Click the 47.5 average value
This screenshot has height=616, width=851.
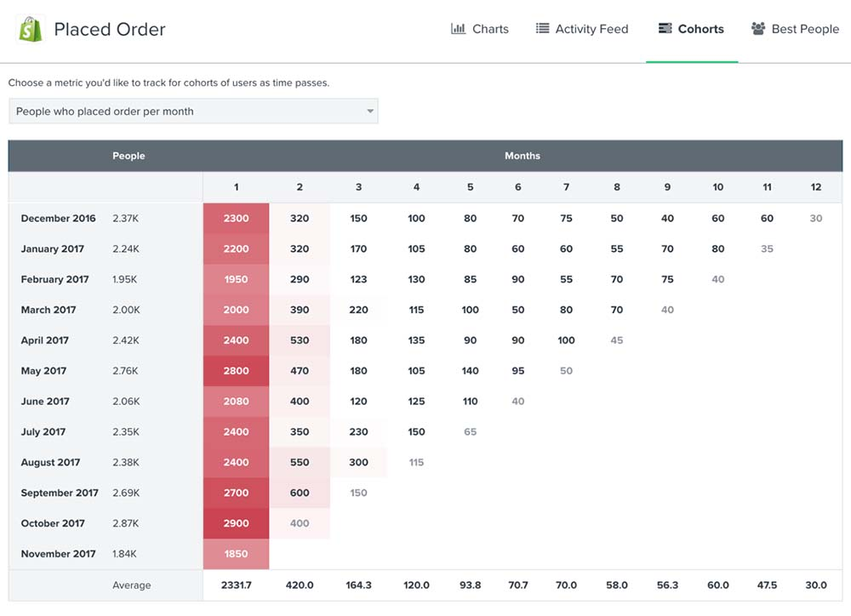coord(767,585)
